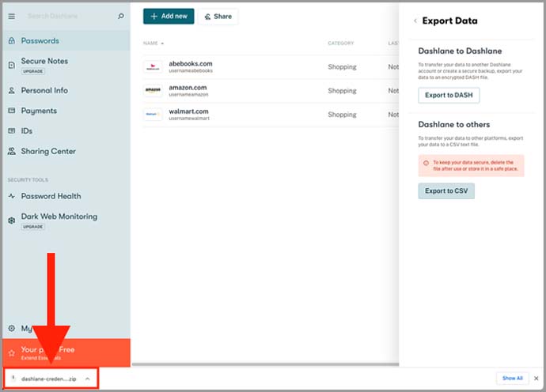Click the search magnifier icon
This screenshot has height=392, width=546.
pos(121,16)
